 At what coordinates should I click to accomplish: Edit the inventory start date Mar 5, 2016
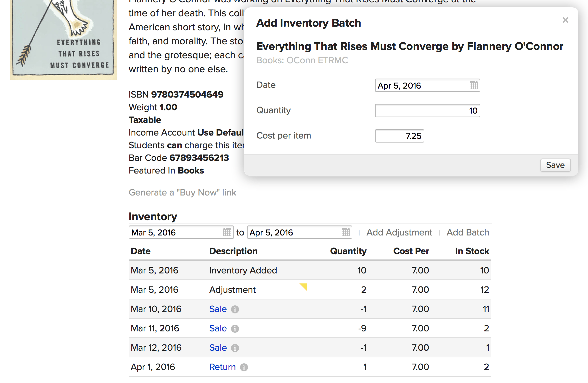point(181,232)
